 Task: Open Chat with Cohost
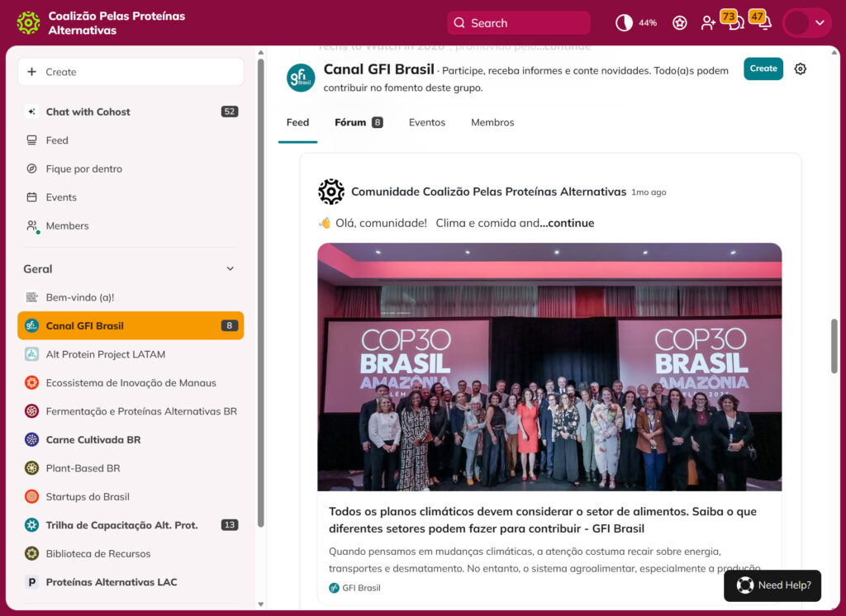(88, 111)
